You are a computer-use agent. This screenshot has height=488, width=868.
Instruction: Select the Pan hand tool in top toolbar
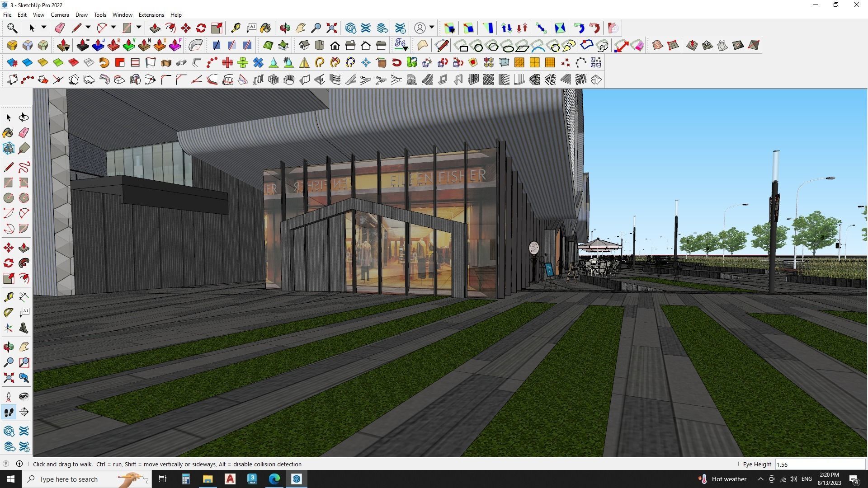click(301, 28)
